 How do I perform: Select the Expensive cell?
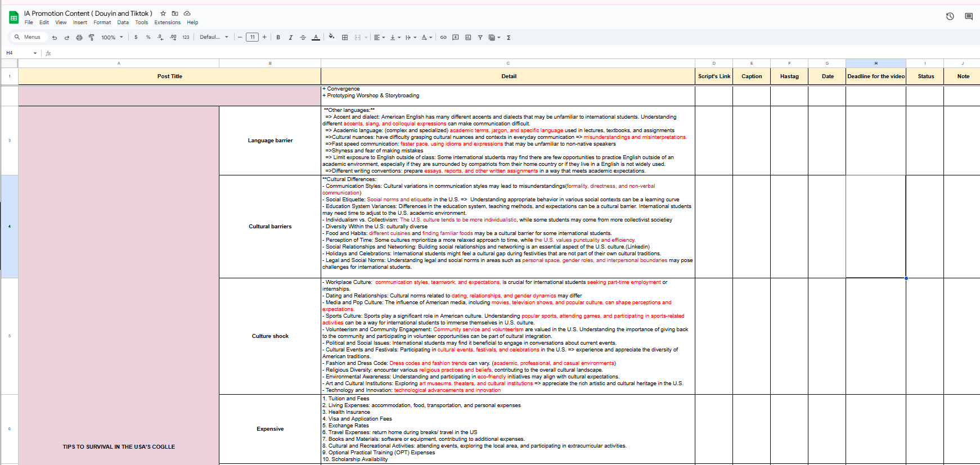pos(270,429)
